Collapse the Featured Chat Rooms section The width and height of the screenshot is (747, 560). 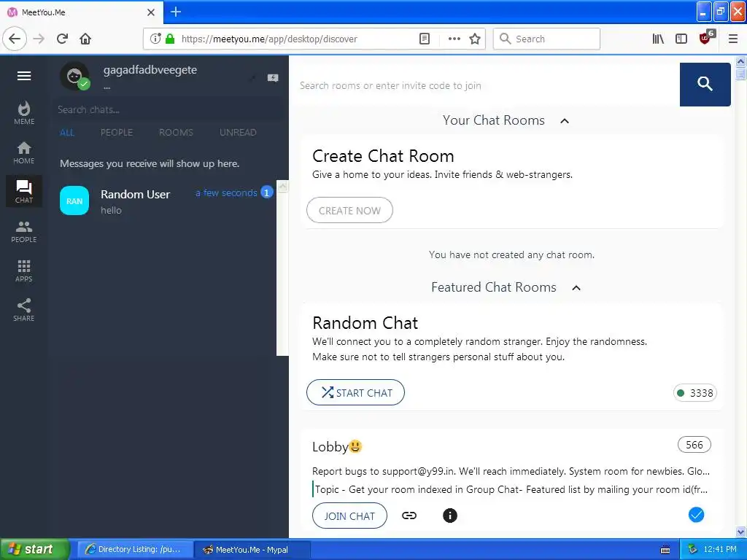pos(576,287)
